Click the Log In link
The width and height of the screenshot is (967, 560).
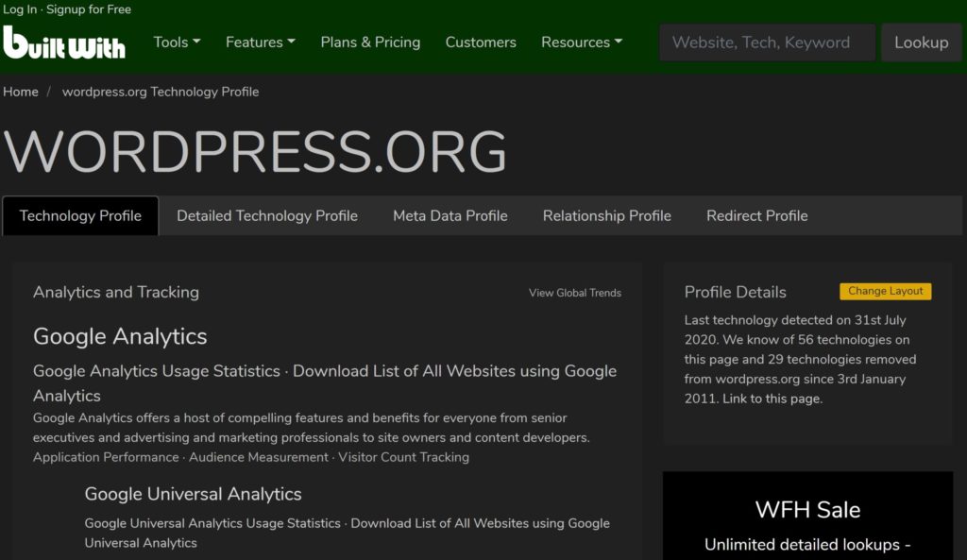pos(20,9)
